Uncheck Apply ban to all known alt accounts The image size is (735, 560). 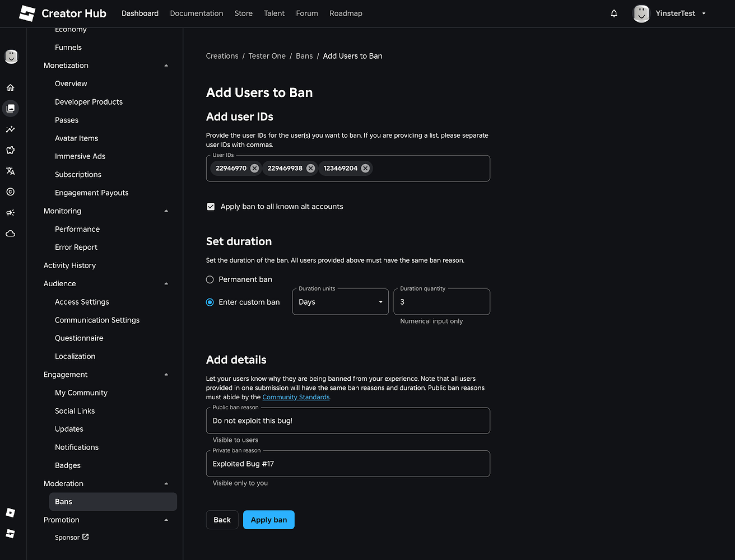coord(211,206)
